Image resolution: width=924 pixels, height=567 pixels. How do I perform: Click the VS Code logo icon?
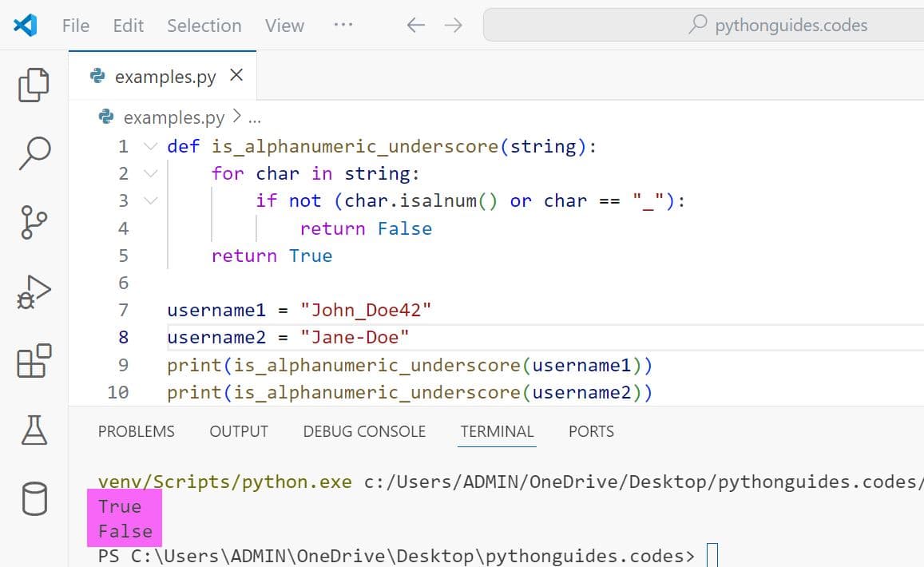[25, 26]
